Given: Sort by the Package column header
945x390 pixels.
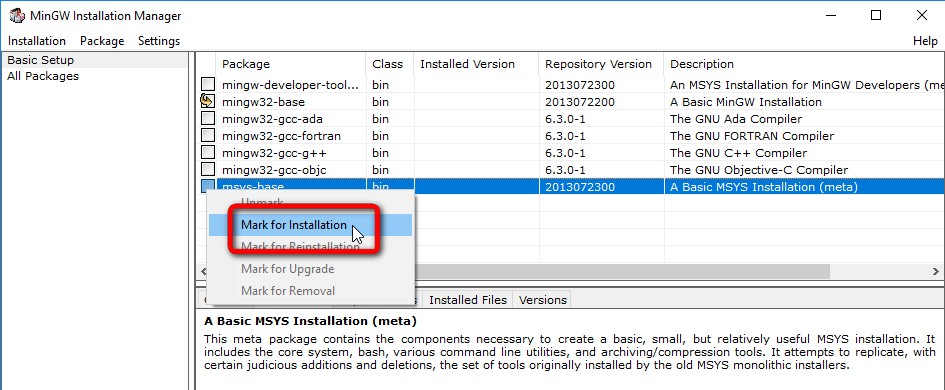Looking at the screenshot, I should (290, 64).
